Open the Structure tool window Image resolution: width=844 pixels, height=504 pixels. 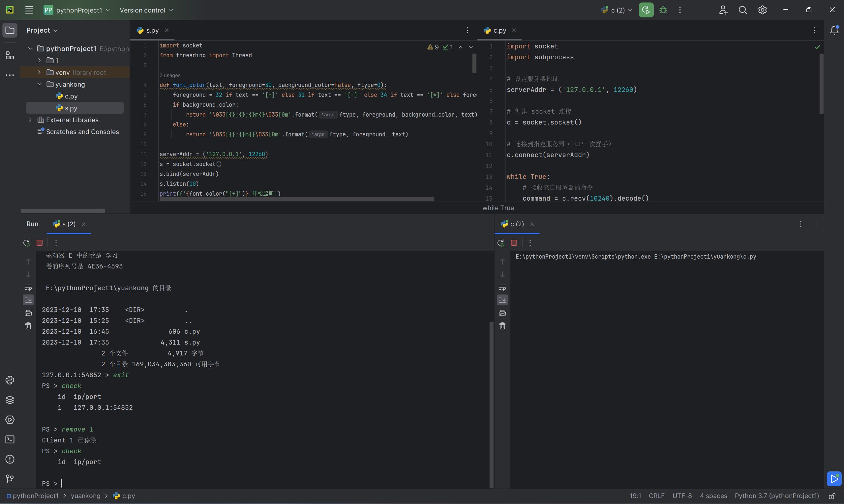click(x=10, y=55)
